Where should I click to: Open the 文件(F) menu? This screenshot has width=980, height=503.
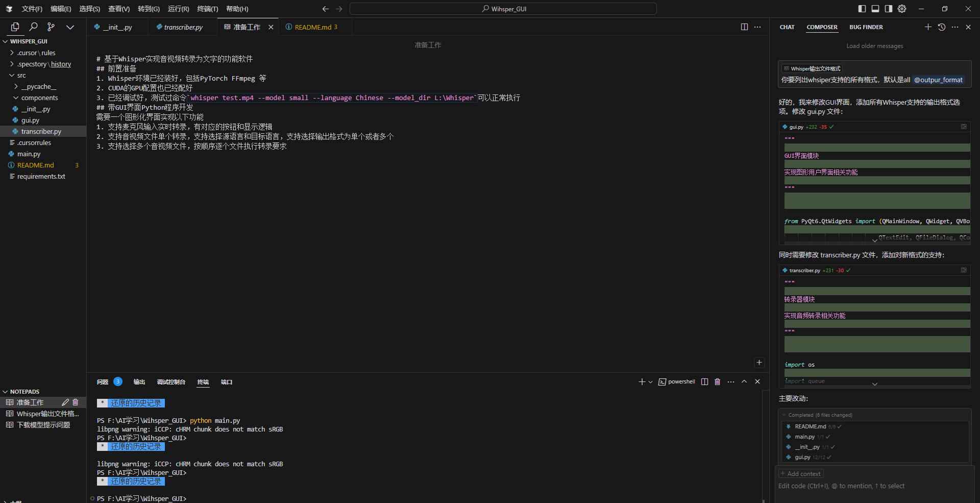[x=32, y=9]
